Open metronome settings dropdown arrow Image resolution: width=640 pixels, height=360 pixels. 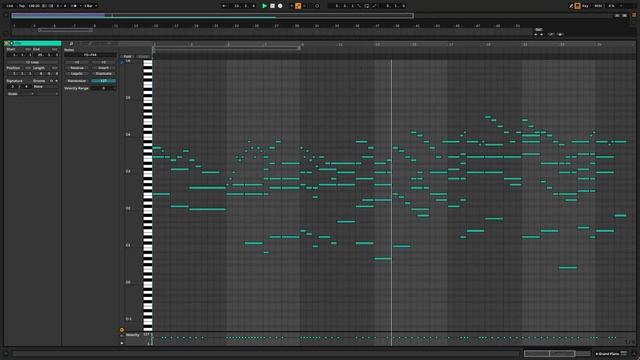(80, 6)
